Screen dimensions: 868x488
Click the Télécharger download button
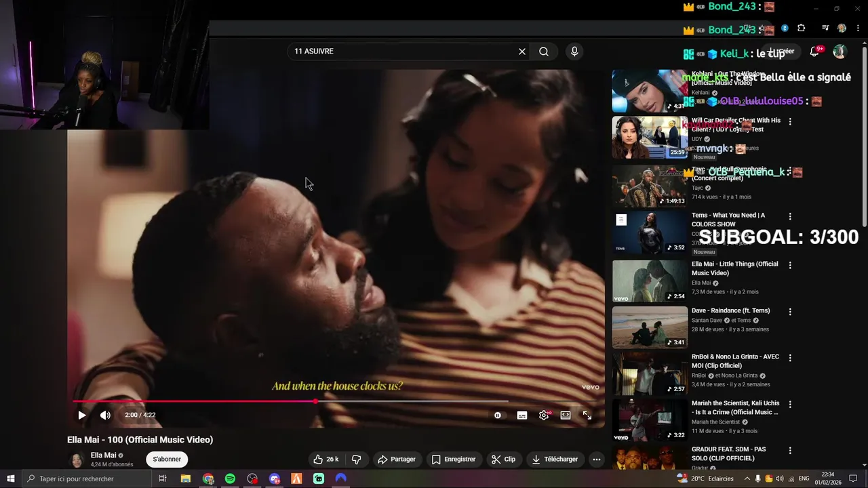pyautogui.click(x=555, y=460)
